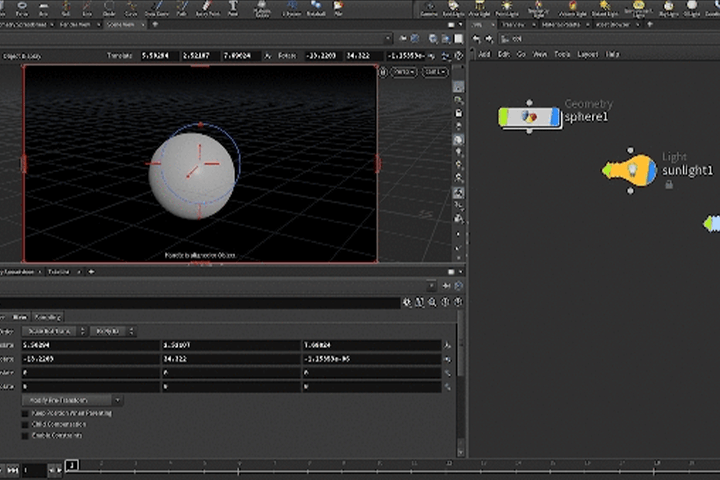Click the Rotate Y field showing 34.222

[x=231, y=359]
